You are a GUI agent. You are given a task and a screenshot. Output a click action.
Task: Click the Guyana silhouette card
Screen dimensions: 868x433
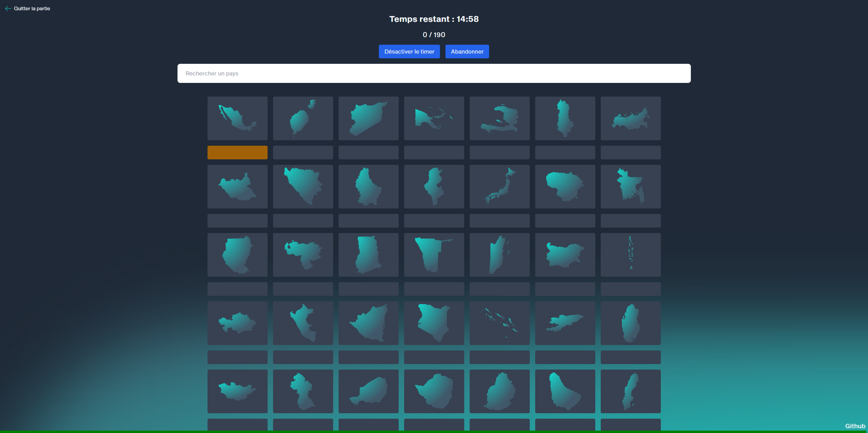pyautogui.click(x=303, y=391)
